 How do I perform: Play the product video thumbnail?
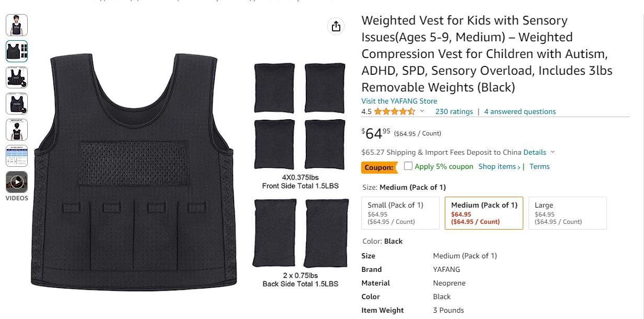(x=17, y=182)
